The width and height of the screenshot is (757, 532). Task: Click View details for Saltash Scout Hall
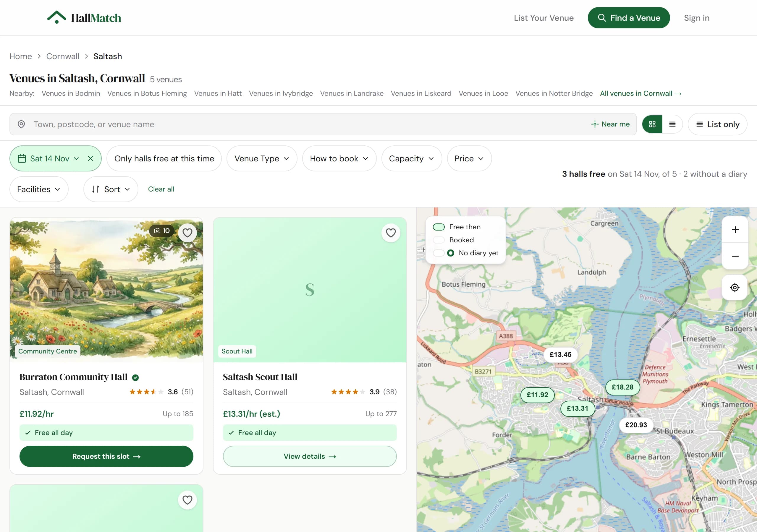pyautogui.click(x=310, y=457)
